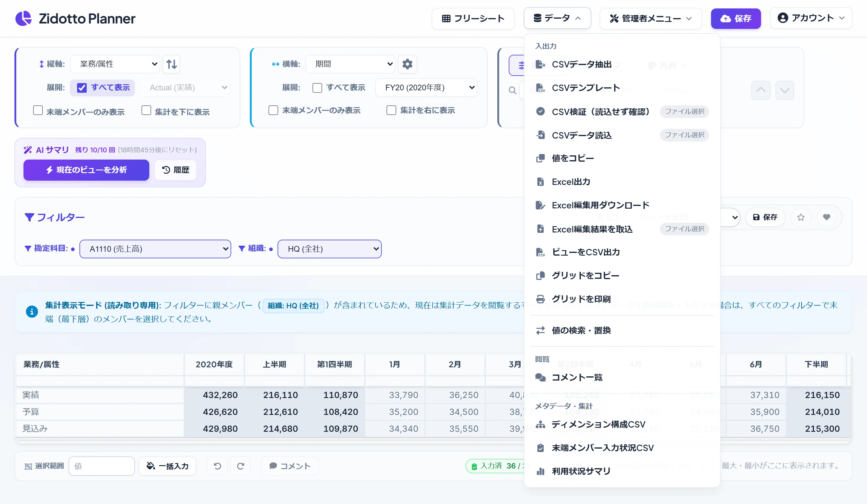
Task: Open horizontal axis settings gear icon
Action: point(407,64)
